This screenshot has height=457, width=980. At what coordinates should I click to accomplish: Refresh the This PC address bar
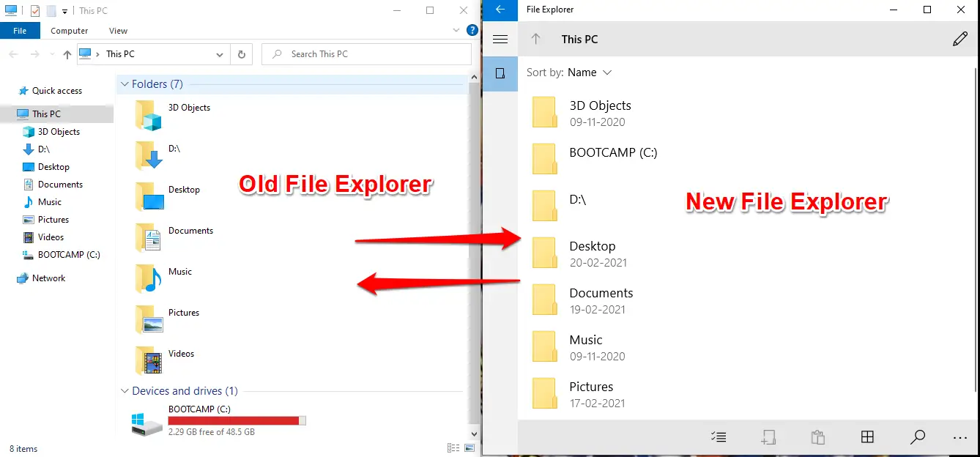point(242,54)
